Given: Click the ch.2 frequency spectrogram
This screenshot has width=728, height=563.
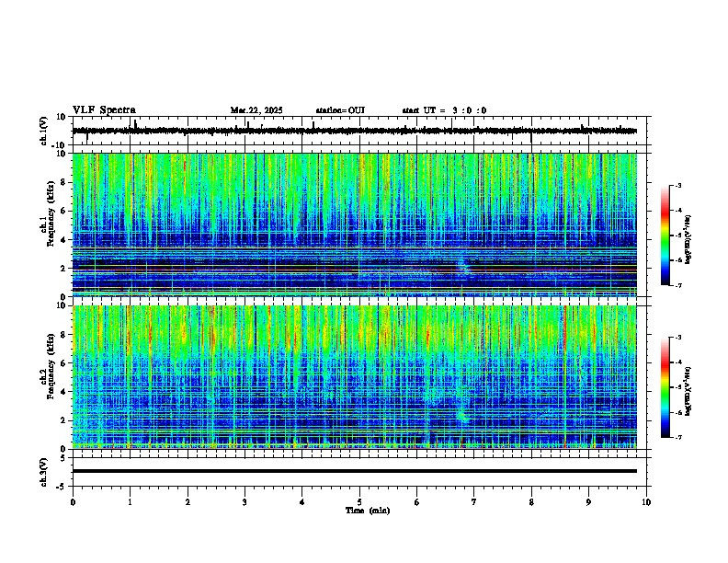Looking at the screenshot, I should click(x=355, y=377).
